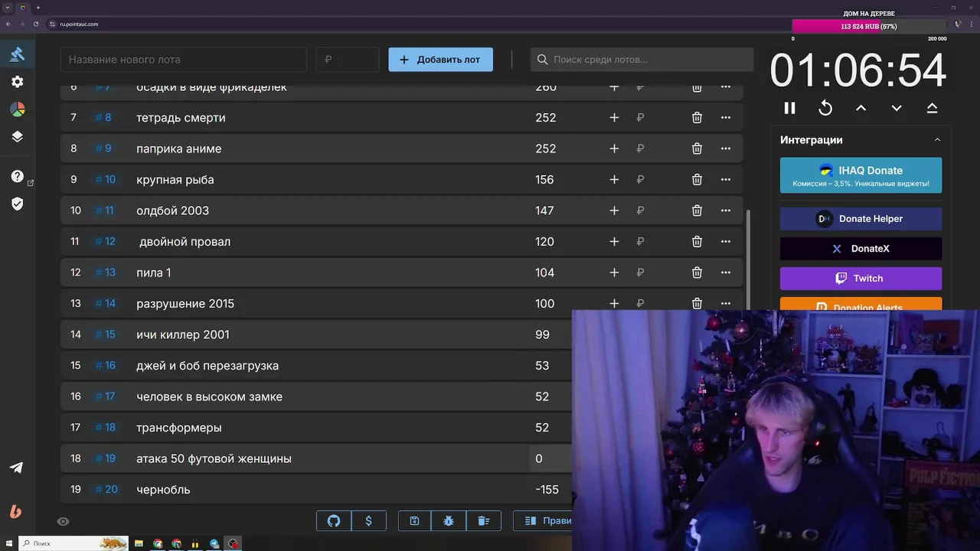This screenshot has height=551, width=980.
Task: Click the 'Правила' button in bottom toolbar
Action: pos(543,521)
